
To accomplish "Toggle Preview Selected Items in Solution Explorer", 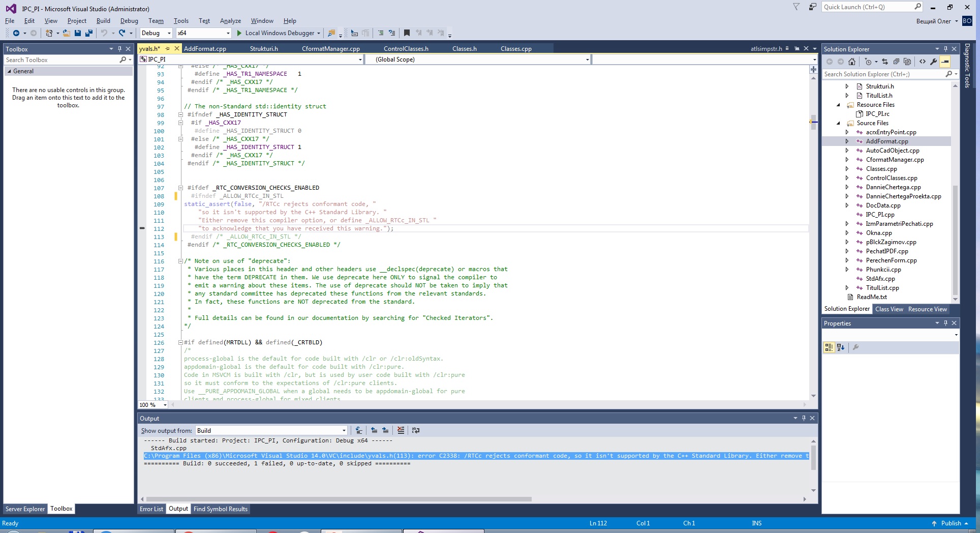I will (945, 62).
